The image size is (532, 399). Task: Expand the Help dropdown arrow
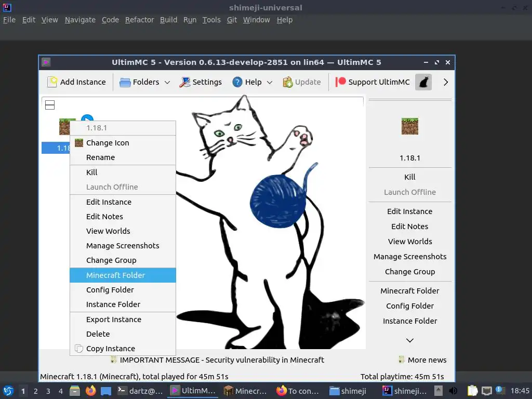pyautogui.click(x=270, y=82)
